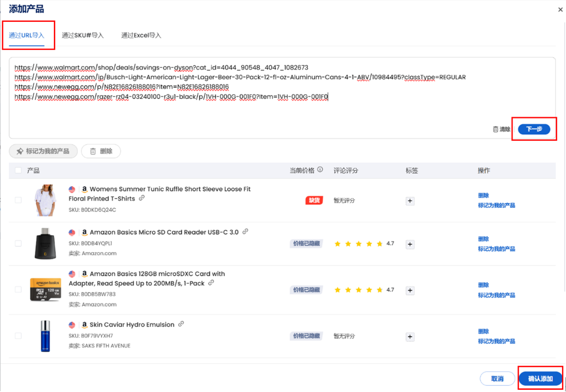Click inside the URL input text area
Image resolution: width=566 pixels, height=392 pixels.
coord(282,98)
